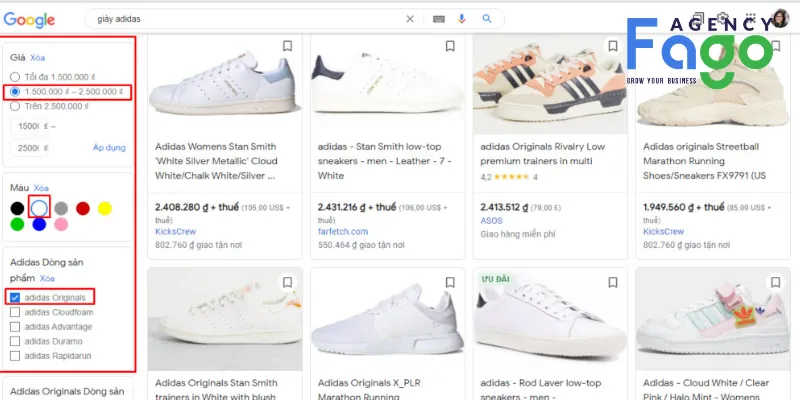The height and width of the screenshot is (400, 800).
Task: Pick the pink color swatch
Action: [x=61, y=224]
